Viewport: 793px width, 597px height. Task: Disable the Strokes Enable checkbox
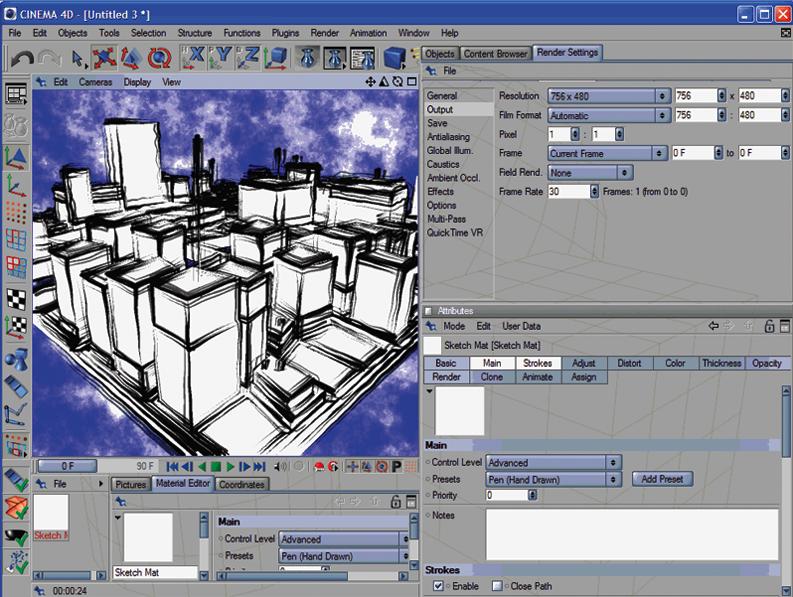point(438,585)
